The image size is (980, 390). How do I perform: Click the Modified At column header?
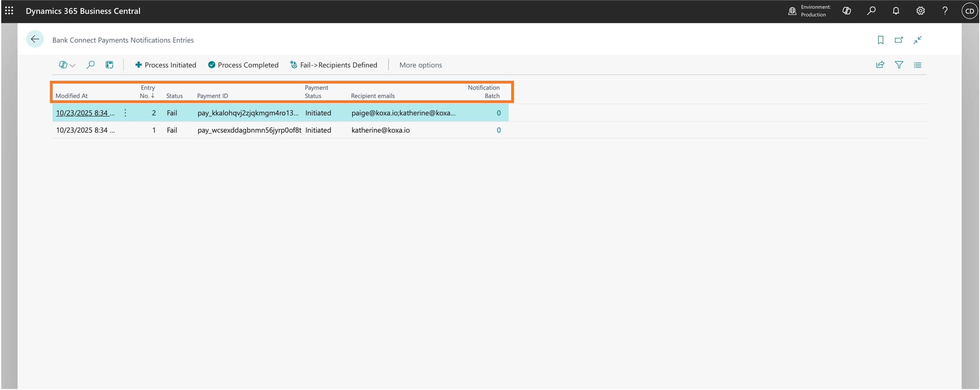click(x=72, y=96)
